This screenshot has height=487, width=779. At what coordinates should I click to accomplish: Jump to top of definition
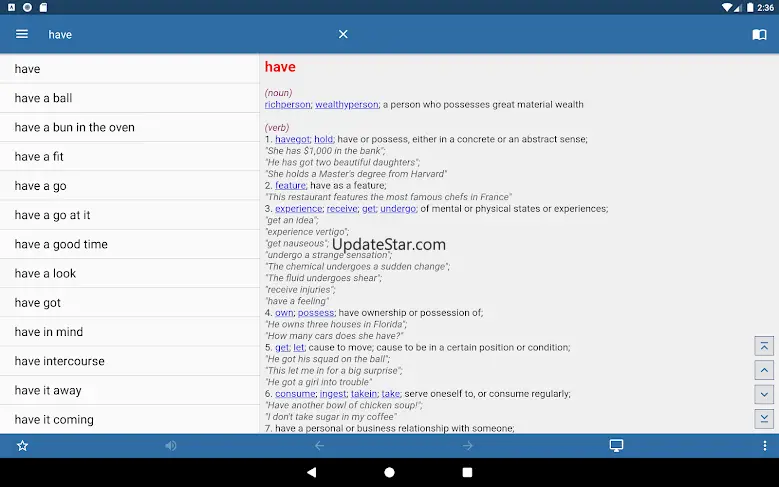(x=764, y=346)
